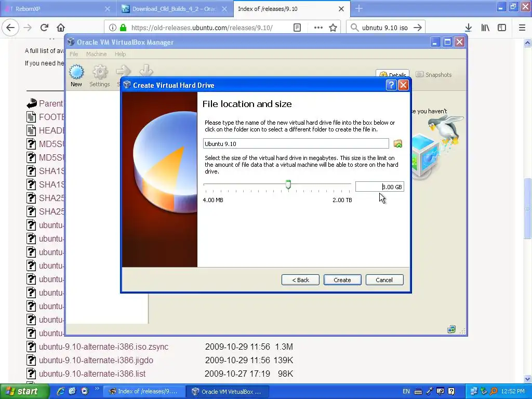Open ubuntu-9.10-alternate-i386.list link
This screenshot has width=532, height=399.
(92, 374)
